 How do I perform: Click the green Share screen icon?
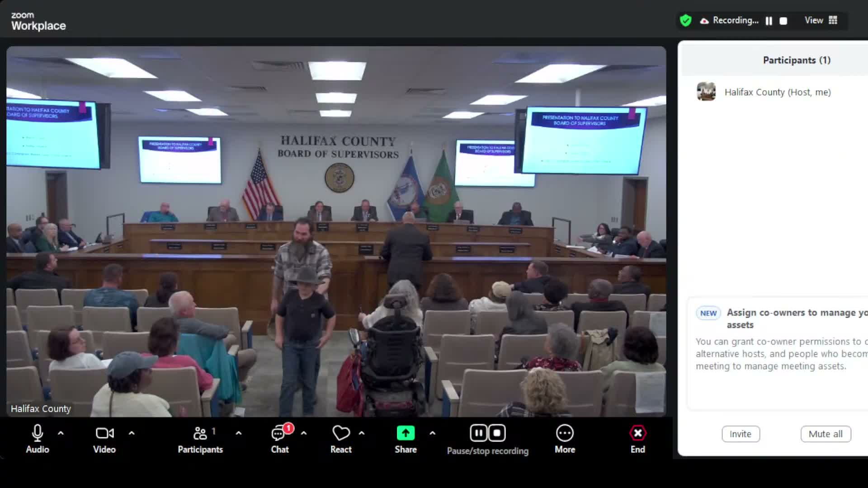pyautogui.click(x=406, y=433)
